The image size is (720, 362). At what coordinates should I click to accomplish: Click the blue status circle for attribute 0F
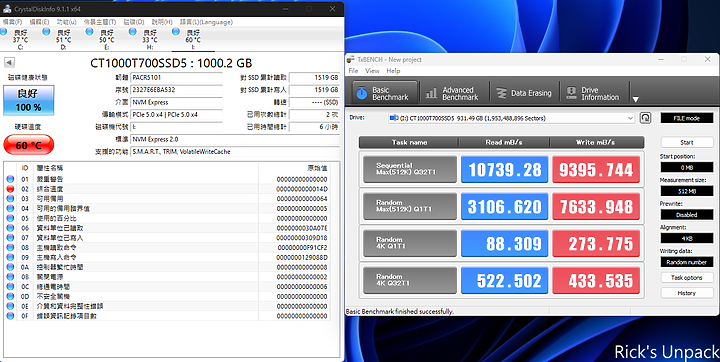10,316
